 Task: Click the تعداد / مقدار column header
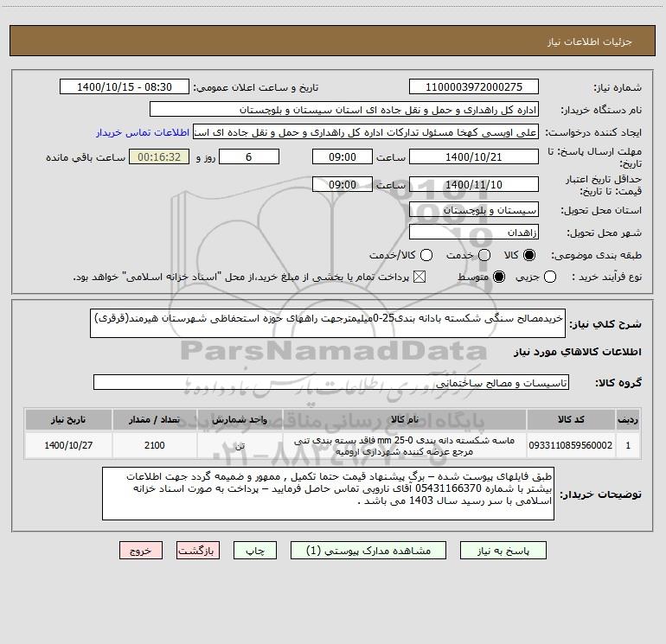tap(155, 420)
